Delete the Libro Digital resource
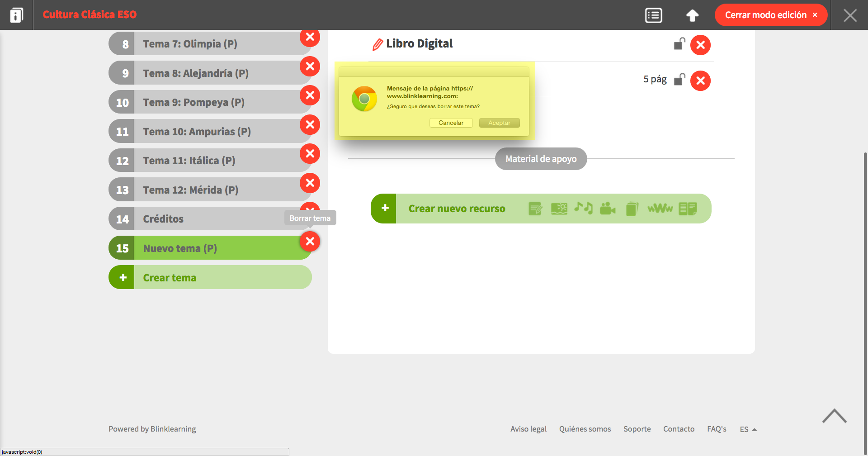This screenshot has height=456, width=868. click(700, 45)
